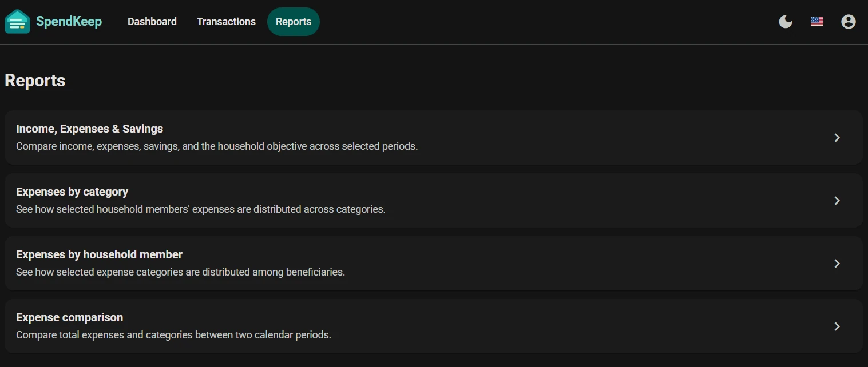Open the Transactions tab
The image size is (868, 367).
(226, 22)
